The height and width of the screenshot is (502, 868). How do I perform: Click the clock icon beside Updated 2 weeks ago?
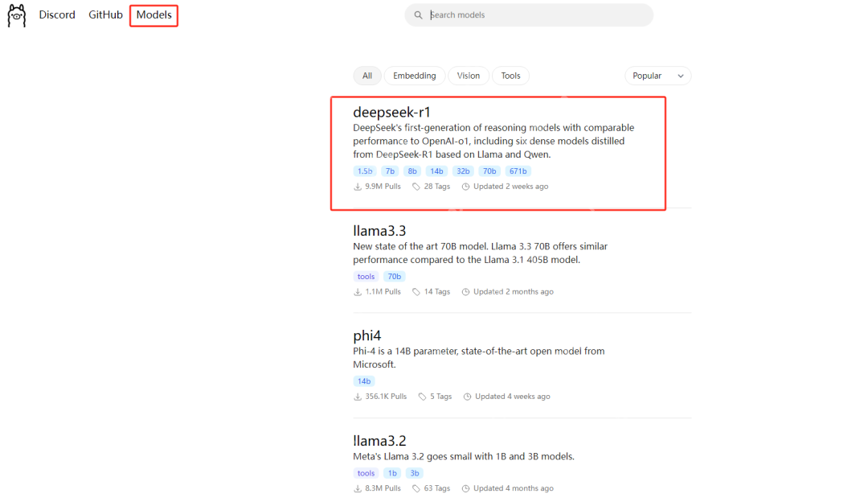[x=465, y=187]
